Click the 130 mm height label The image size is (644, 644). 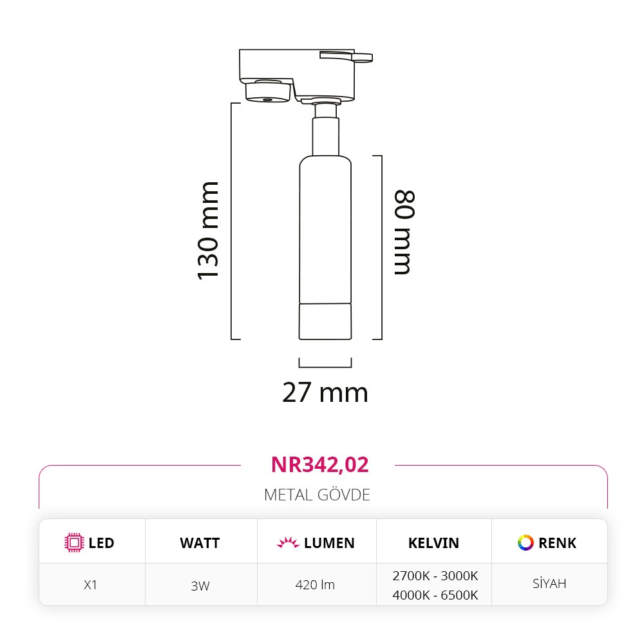click(x=208, y=231)
